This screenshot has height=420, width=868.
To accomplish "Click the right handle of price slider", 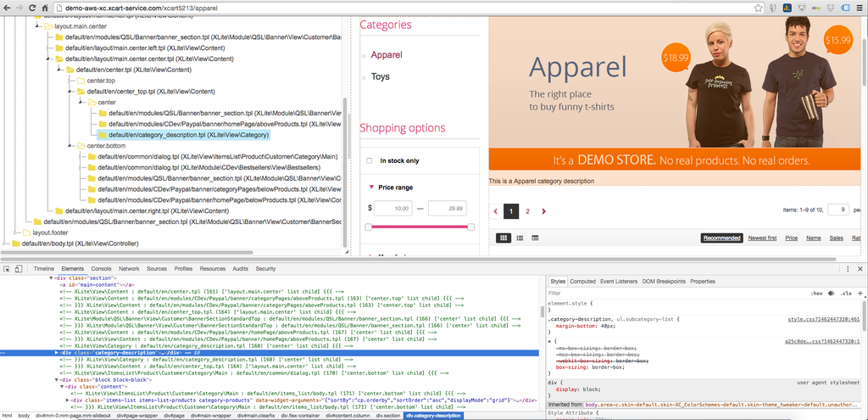I will (x=471, y=227).
